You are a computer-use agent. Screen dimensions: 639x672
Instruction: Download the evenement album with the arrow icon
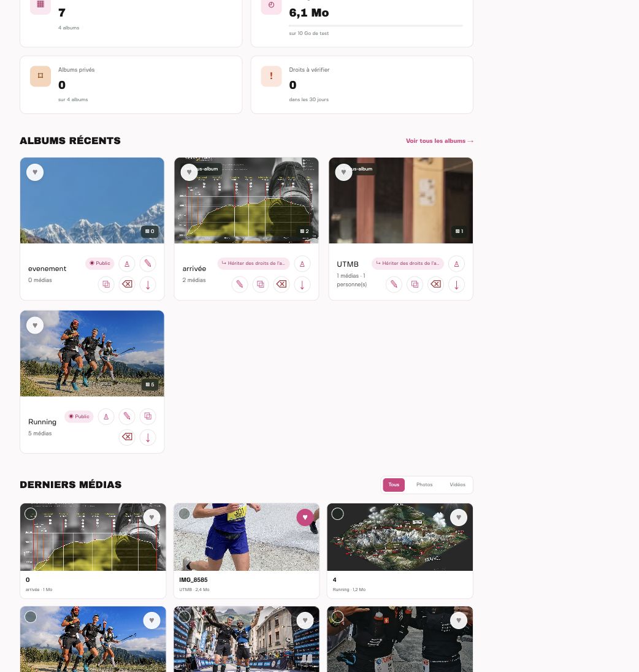[x=148, y=284]
